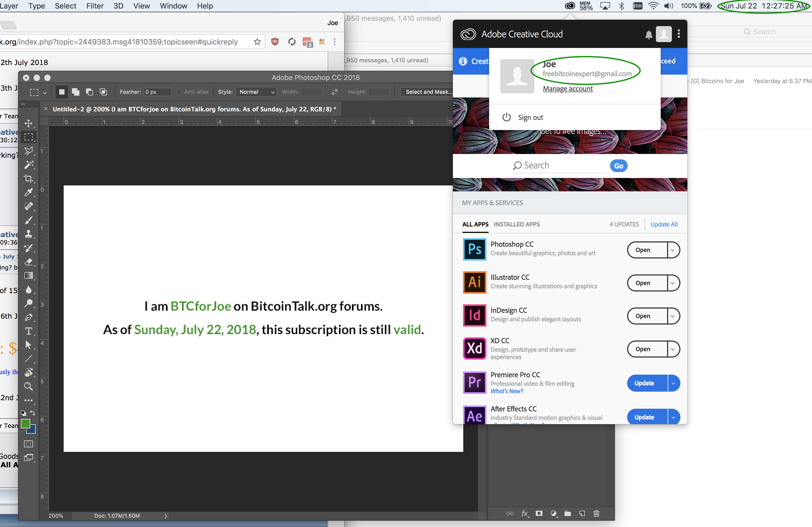Viewport: 812px width, 527px height.
Task: Select the Gradient tool
Action: 29,275
